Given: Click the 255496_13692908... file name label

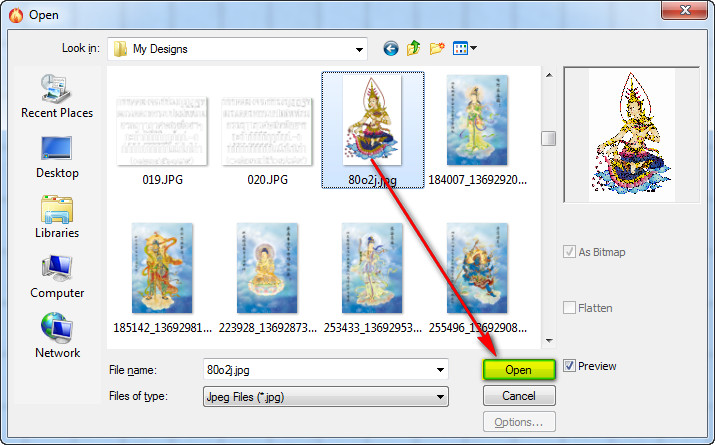Looking at the screenshot, I should coord(477,328).
